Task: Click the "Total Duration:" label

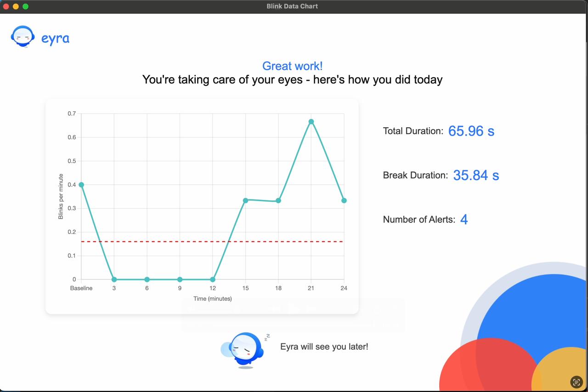Action: 413,131
